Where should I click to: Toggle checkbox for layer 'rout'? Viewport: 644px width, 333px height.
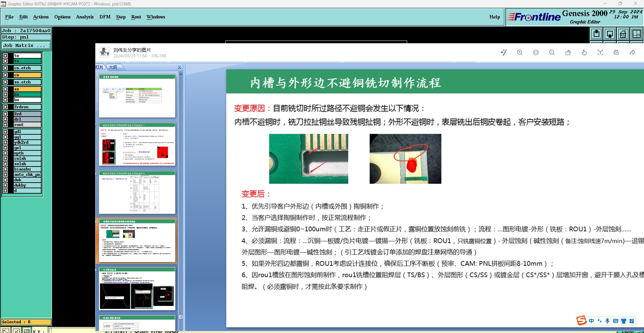5,125
